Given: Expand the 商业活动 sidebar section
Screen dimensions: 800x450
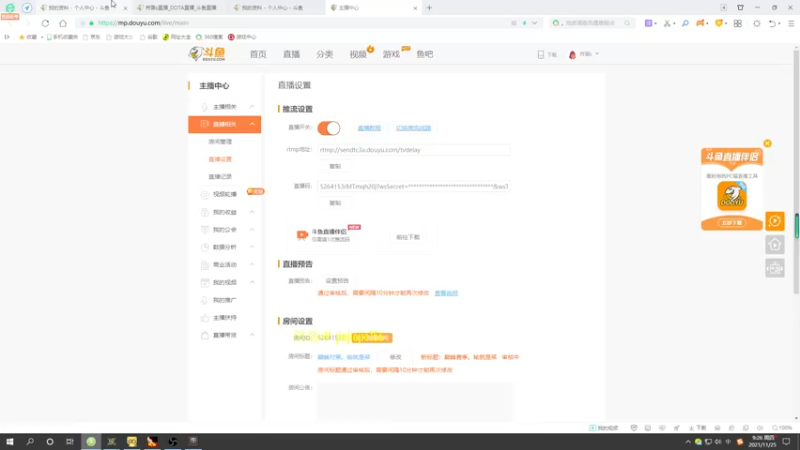Looking at the screenshot, I should click(x=252, y=264).
